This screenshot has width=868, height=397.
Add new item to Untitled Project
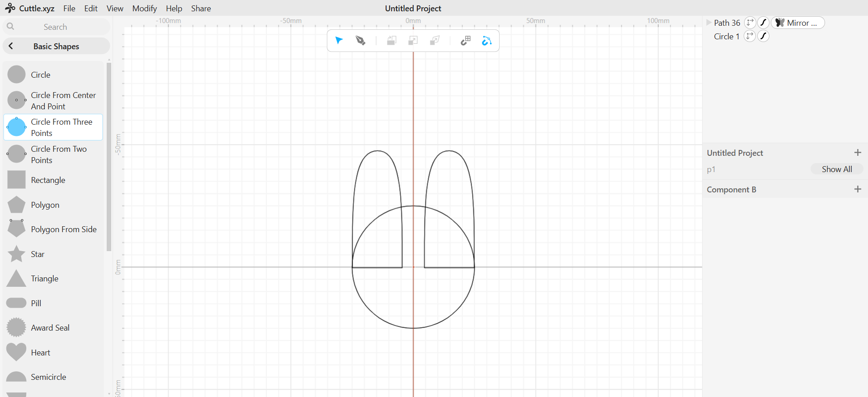[x=858, y=153]
